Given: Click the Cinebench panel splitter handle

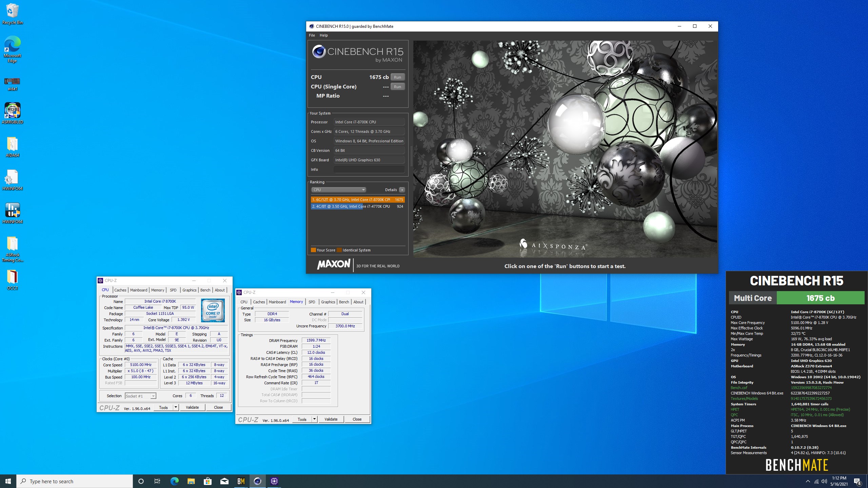Looking at the screenshot, I should click(411, 156).
